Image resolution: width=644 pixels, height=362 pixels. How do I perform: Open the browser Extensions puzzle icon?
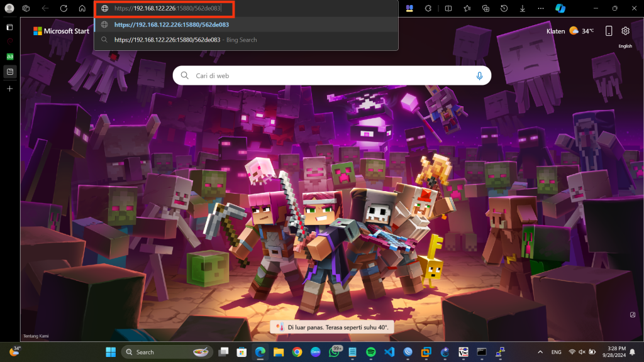pyautogui.click(x=428, y=9)
